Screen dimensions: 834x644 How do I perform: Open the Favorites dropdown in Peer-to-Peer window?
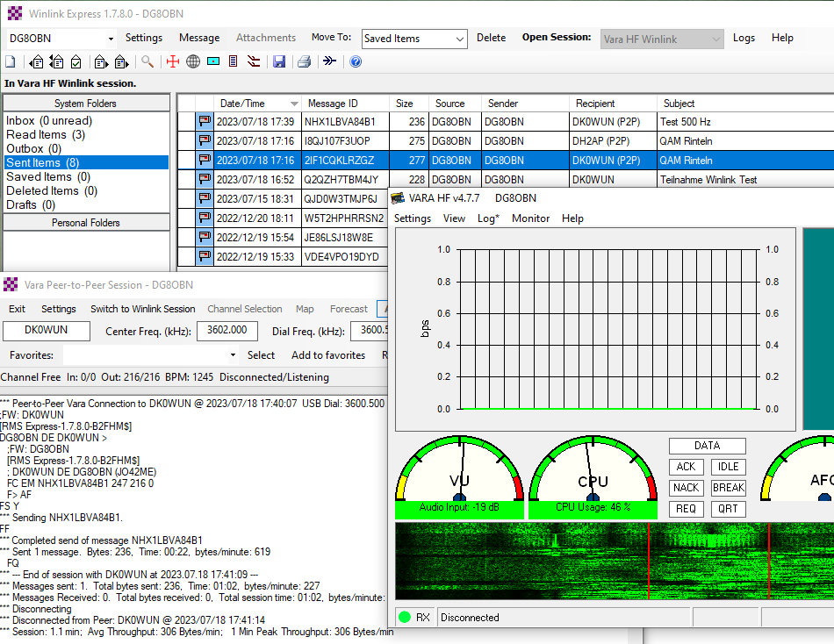233,354
